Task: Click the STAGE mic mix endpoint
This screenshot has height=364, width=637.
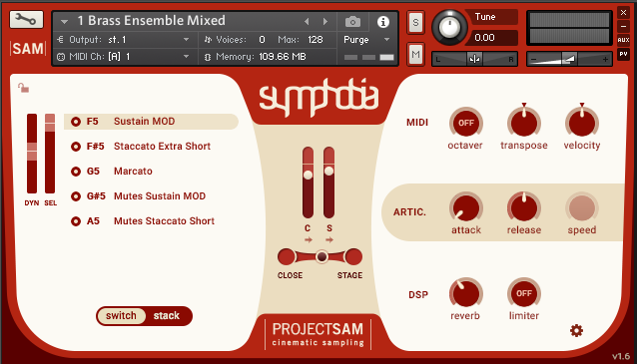Action: 353,257
